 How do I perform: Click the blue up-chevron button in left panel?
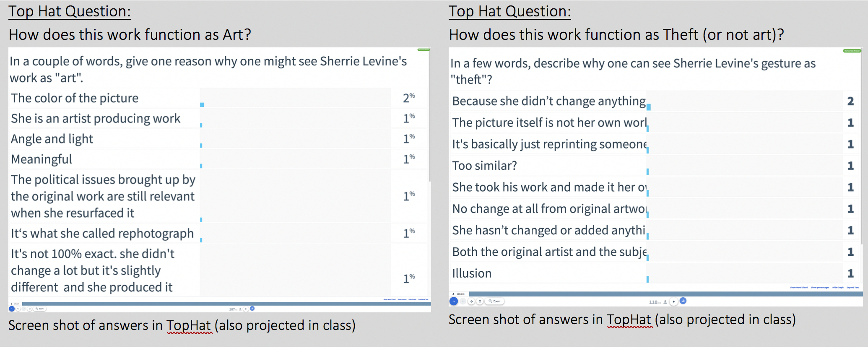tap(12, 309)
